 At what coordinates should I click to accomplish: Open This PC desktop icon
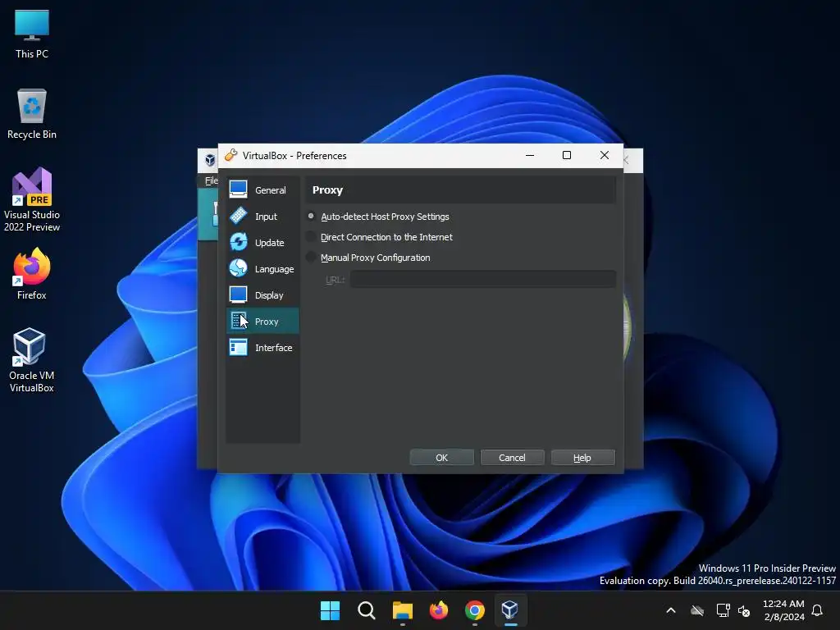pos(32,34)
